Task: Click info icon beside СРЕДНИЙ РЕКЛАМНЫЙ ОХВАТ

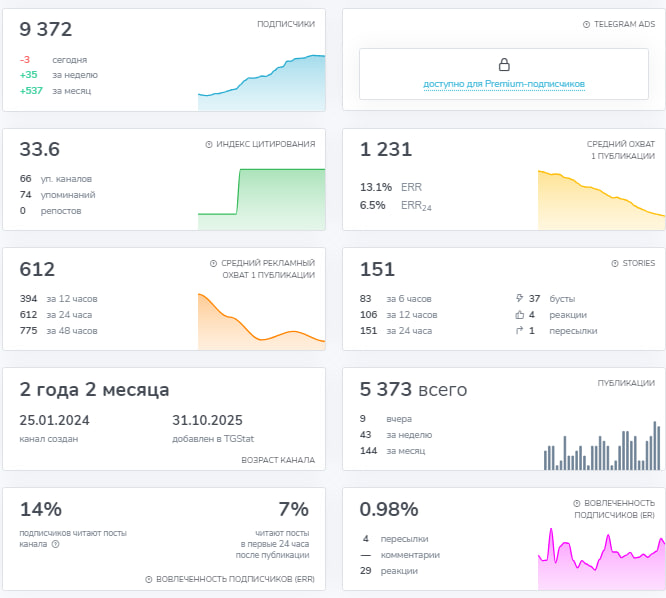Action: 214,263
